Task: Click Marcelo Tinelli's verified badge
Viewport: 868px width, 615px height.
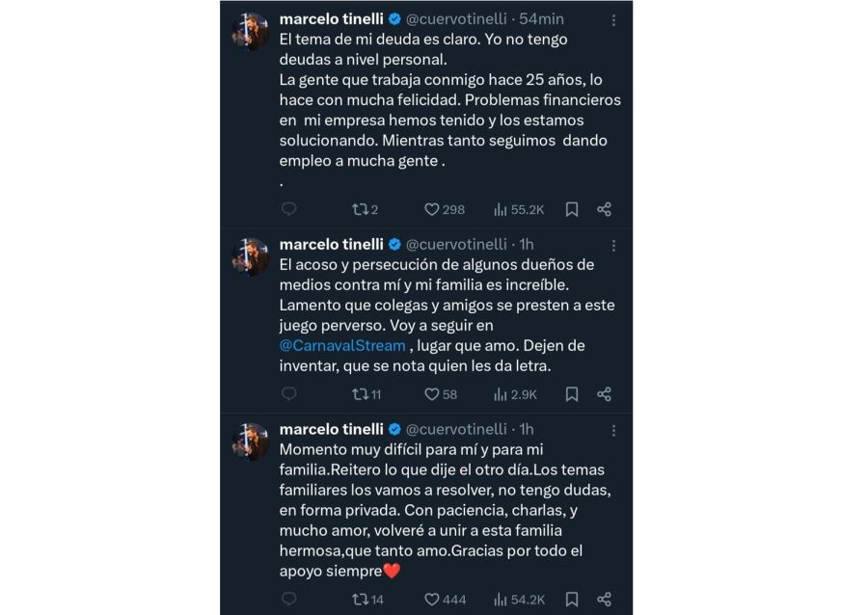Action: (394, 17)
